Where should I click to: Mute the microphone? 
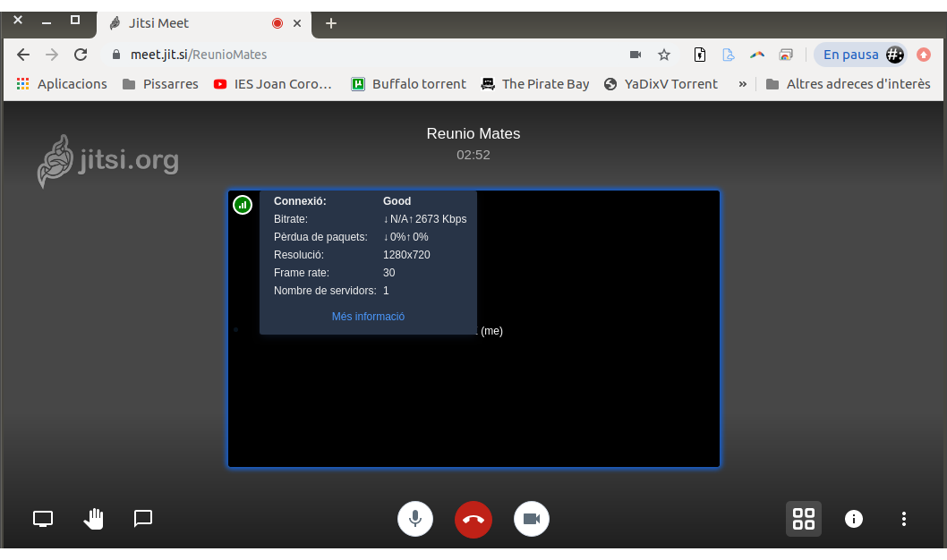(415, 519)
